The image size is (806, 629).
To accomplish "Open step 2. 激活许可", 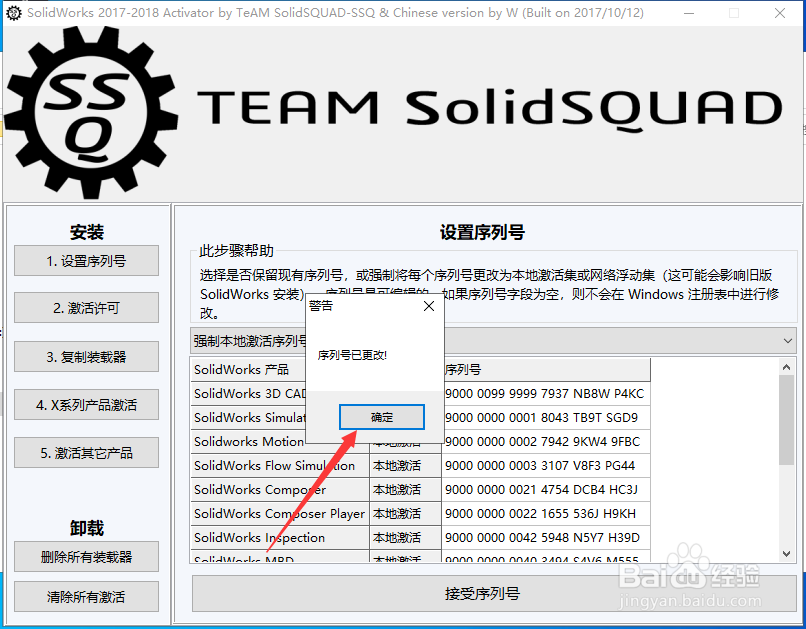I will pos(86,308).
